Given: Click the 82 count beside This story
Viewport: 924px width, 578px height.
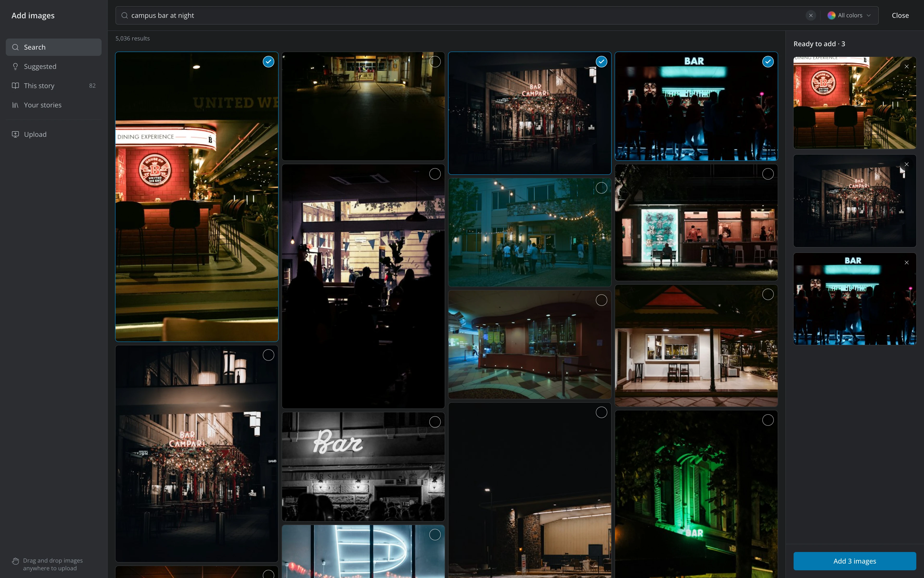Looking at the screenshot, I should click(92, 85).
